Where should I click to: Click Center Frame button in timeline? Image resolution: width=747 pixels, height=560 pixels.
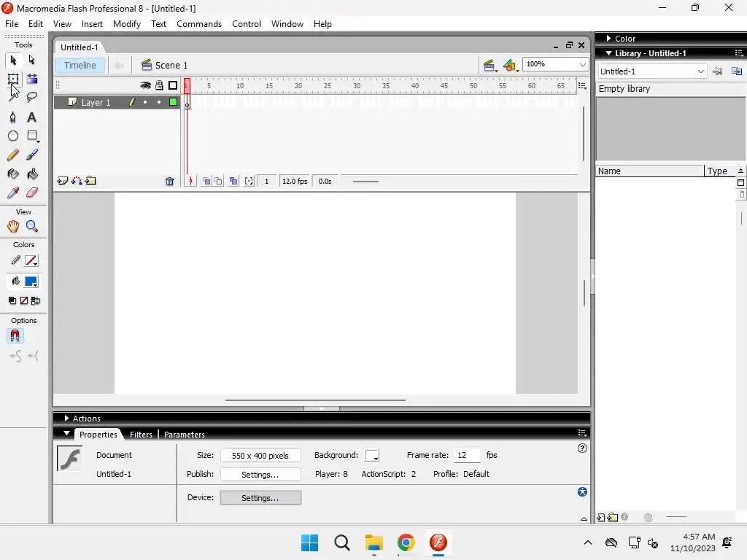click(x=190, y=181)
